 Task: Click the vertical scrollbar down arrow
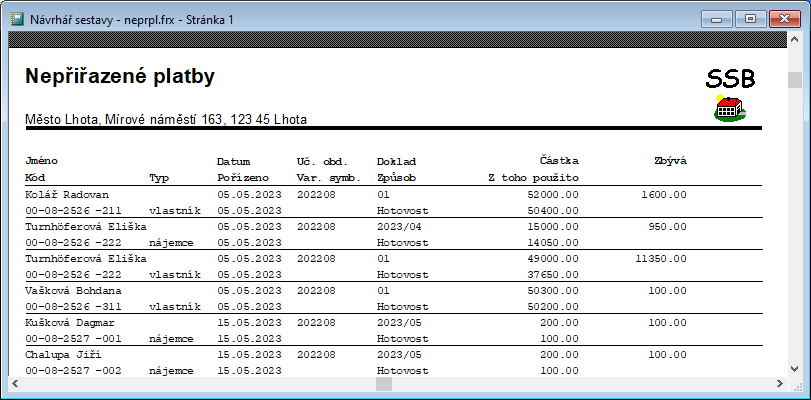coord(795,366)
